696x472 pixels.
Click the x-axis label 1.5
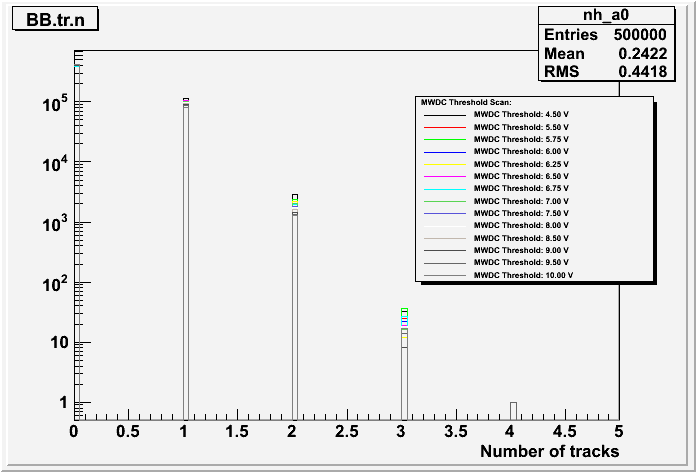click(x=238, y=431)
